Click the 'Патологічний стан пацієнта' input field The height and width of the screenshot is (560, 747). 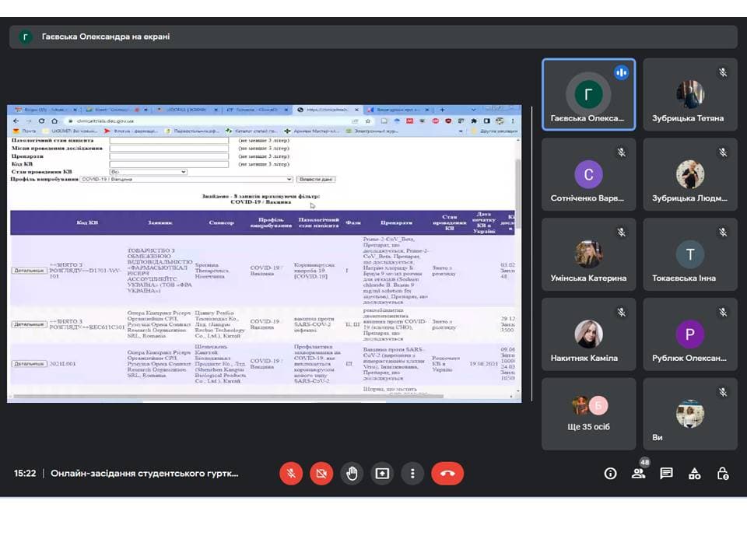(169, 141)
